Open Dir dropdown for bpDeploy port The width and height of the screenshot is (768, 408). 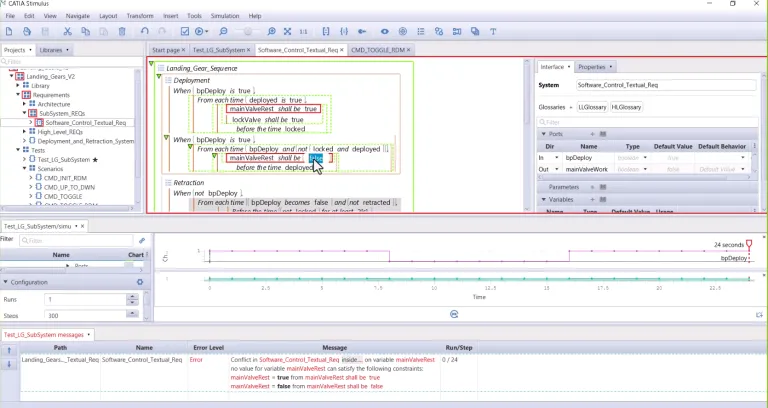pos(556,158)
